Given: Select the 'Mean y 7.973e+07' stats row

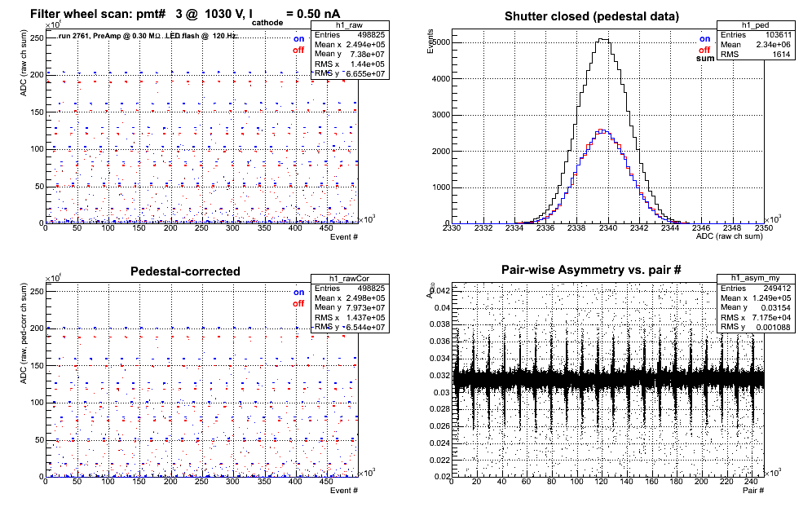Looking at the screenshot, I should [x=350, y=307].
